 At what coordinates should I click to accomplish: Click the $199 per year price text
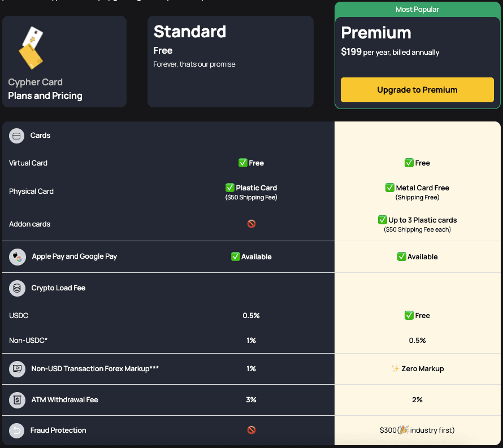point(390,52)
